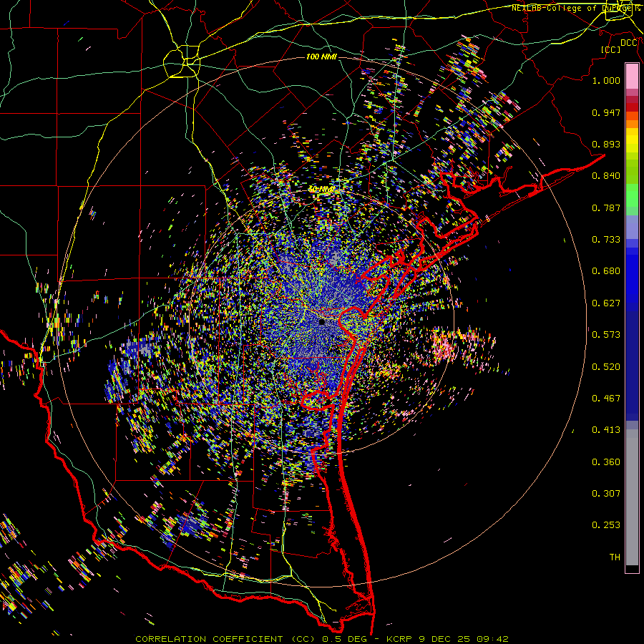Click the 0.680 scale value
The width and height of the screenshot is (644, 644).
click(606, 271)
